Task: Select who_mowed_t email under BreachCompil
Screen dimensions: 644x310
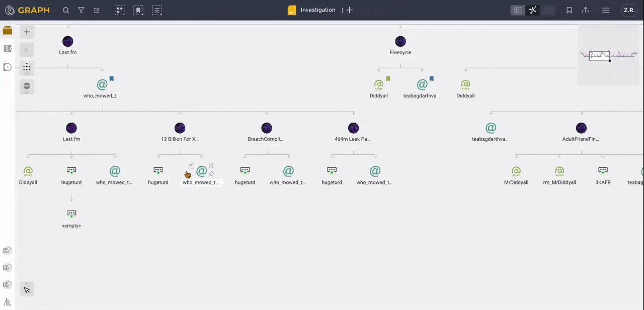Action: pos(288,171)
